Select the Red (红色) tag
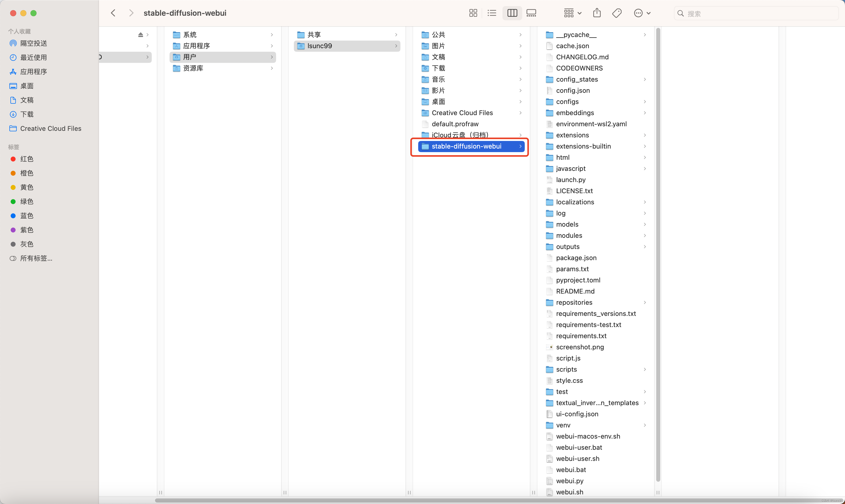The image size is (845, 504). (x=26, y=159)
